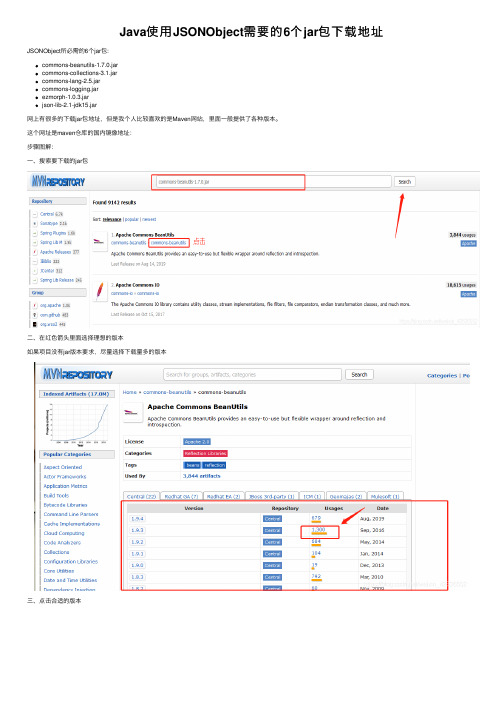
Task: Open the Apache Commons IO result title
Action: 137,285
